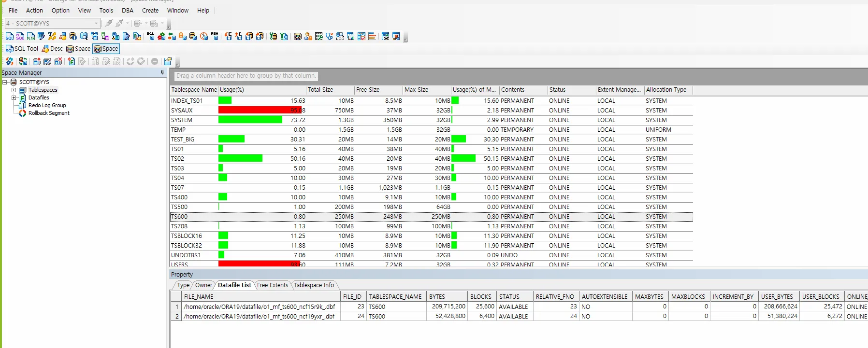868x348 pixels.
Task: Open the PLAN tool icon
Action: tap(31, 36)
